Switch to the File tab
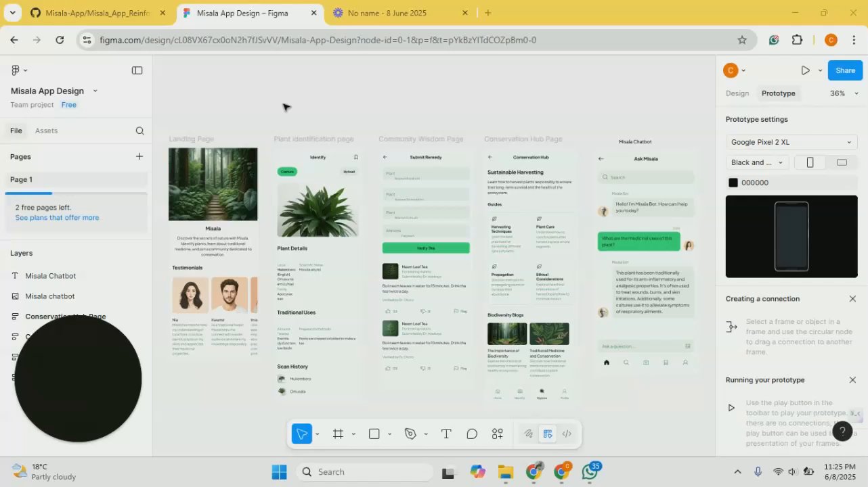This screenshot has height=487, width=868. pos(16,131)
